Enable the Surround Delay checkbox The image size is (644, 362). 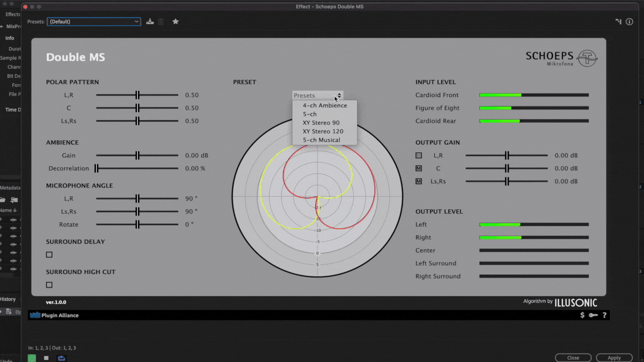[x=49, y=255]
